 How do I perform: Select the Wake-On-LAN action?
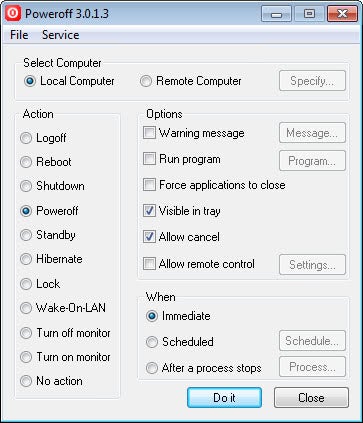tap(63, 308)
